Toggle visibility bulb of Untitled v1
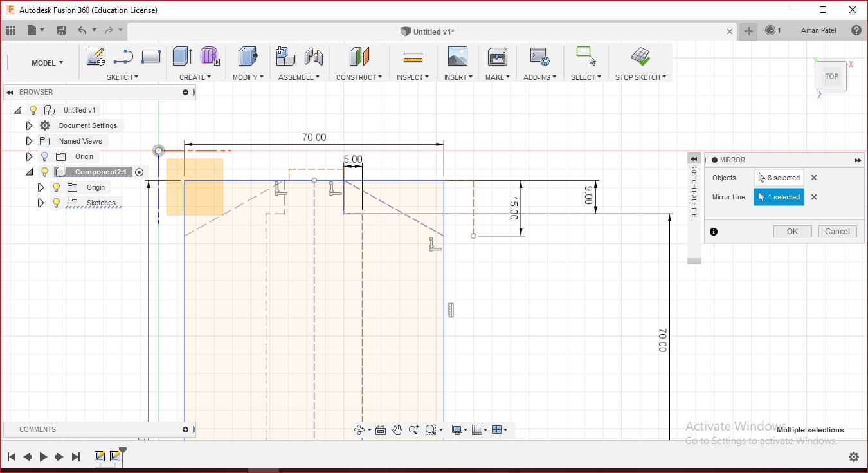 pos(33,110)
